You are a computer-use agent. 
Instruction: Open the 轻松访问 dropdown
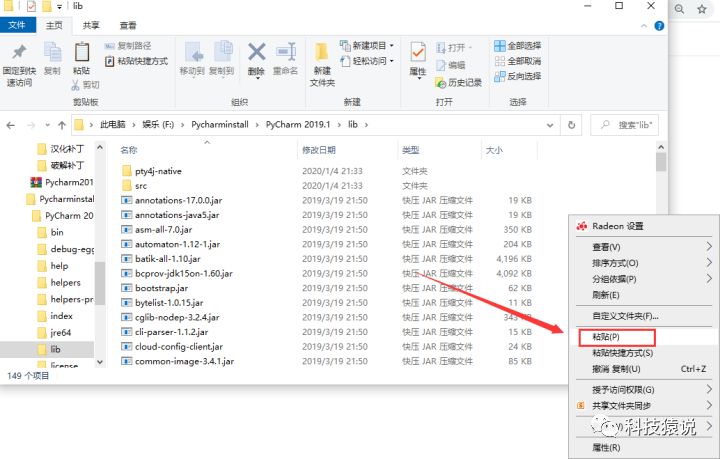(x=367, y=61)
